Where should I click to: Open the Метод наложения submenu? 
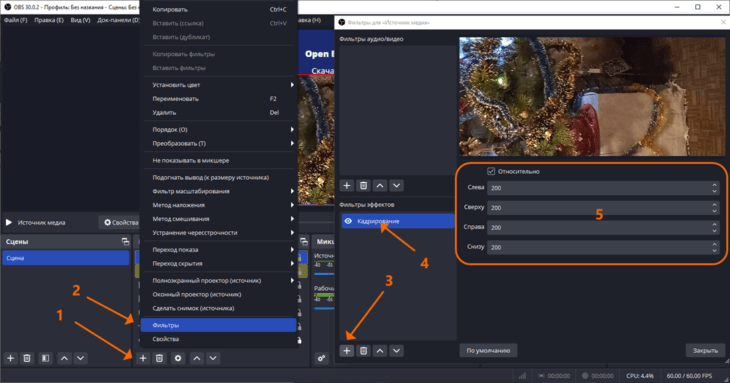(219, 205)
